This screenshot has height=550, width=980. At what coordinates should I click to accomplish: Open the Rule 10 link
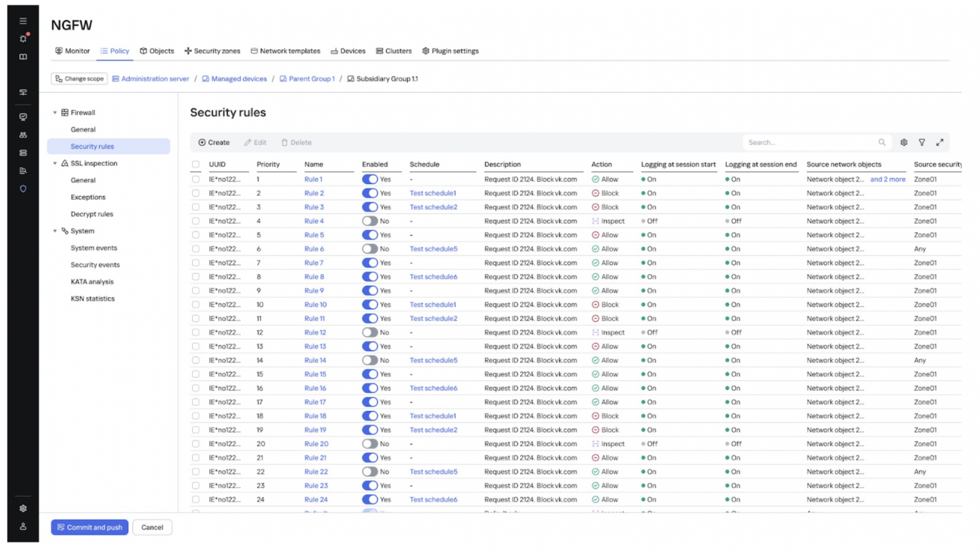[315, 305]
